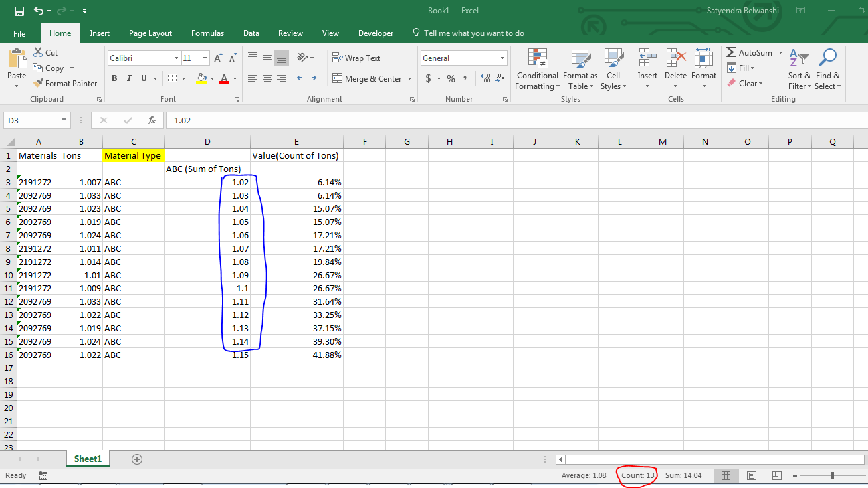Viewport: 868px width, 488px height.
Task: Open Find & Select magnifier
Action: tap(827, 69)
